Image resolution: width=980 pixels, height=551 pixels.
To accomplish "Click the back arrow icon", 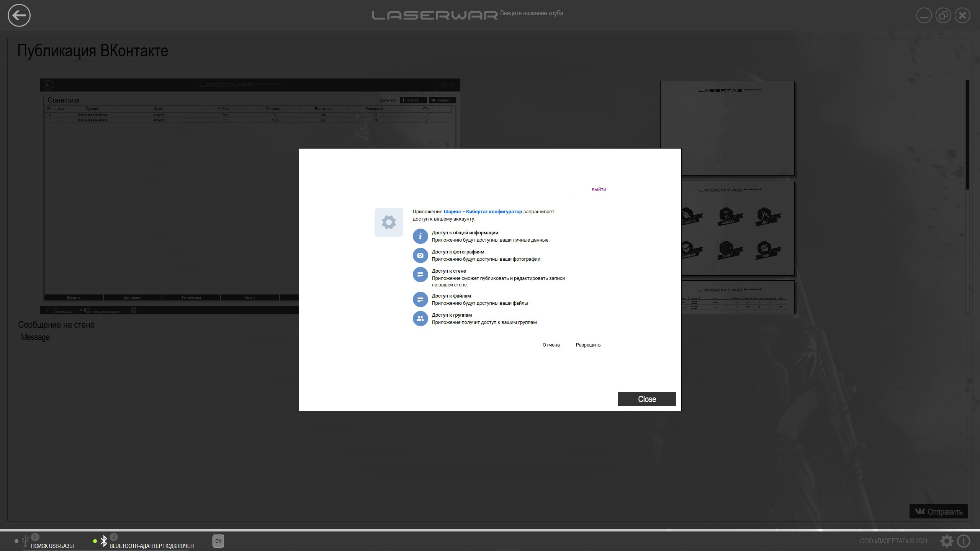I will 19,15.
